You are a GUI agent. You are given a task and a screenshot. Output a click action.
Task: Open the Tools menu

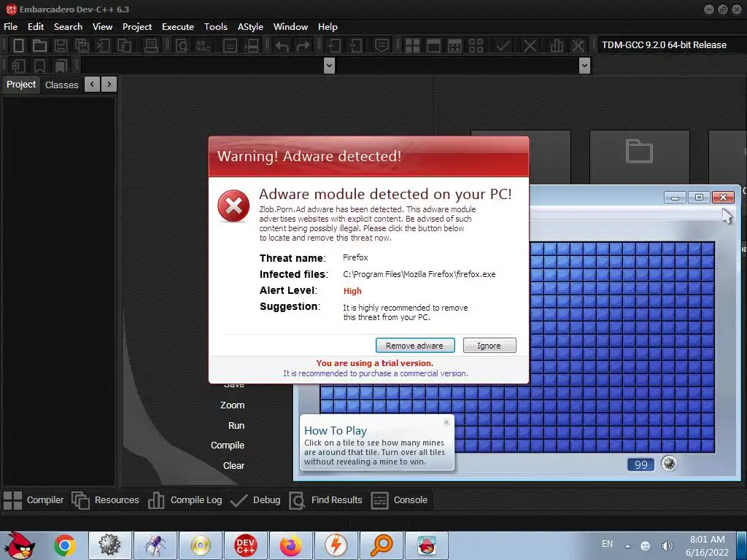click(x=215, y=27)
